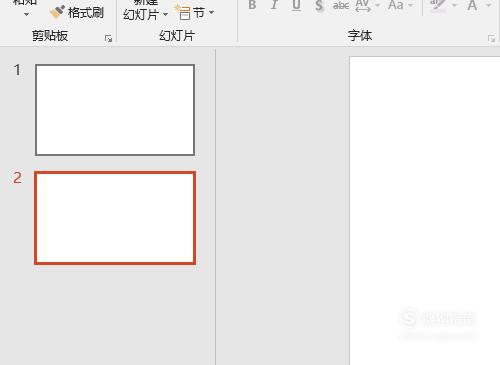The image size is (500, 365).
Task: Select slide 2 thumbnail
Action: click(x=115, y=218)
